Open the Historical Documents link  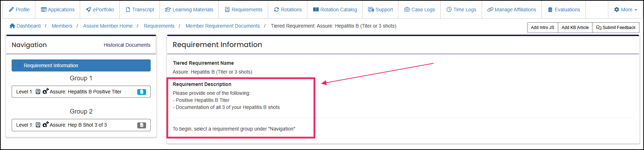click(x=127, y=45)
